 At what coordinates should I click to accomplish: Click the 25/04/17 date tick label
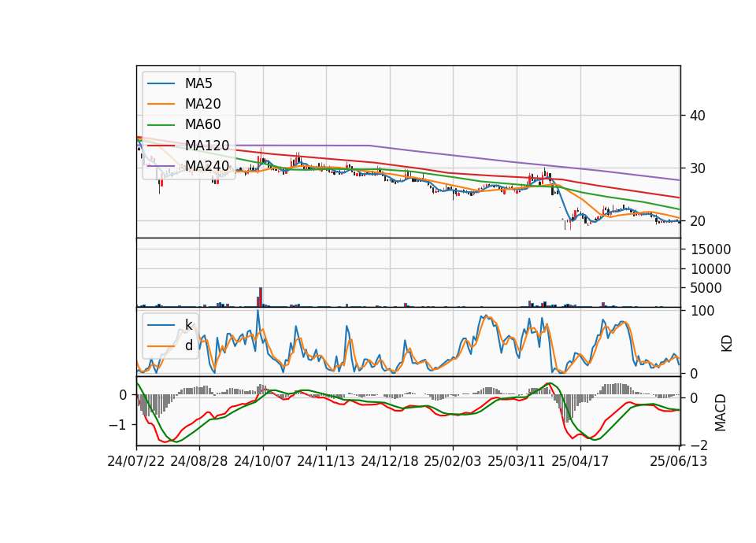[x=580, y=461]
